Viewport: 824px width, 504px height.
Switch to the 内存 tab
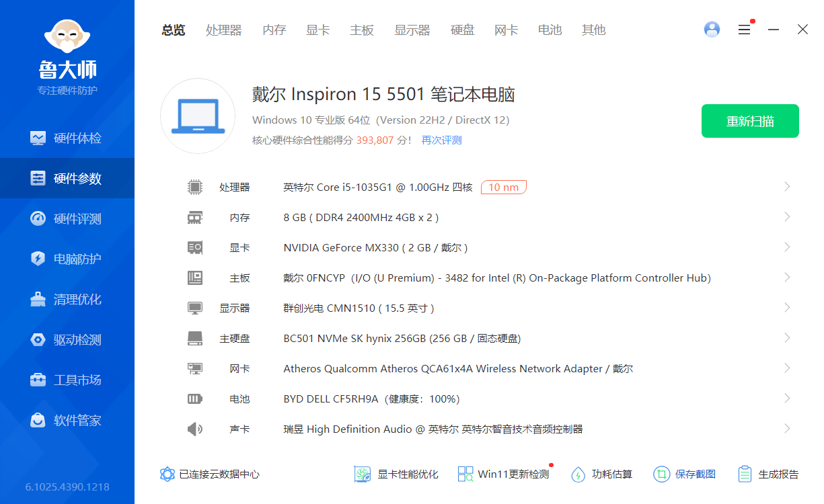point(274,30)
